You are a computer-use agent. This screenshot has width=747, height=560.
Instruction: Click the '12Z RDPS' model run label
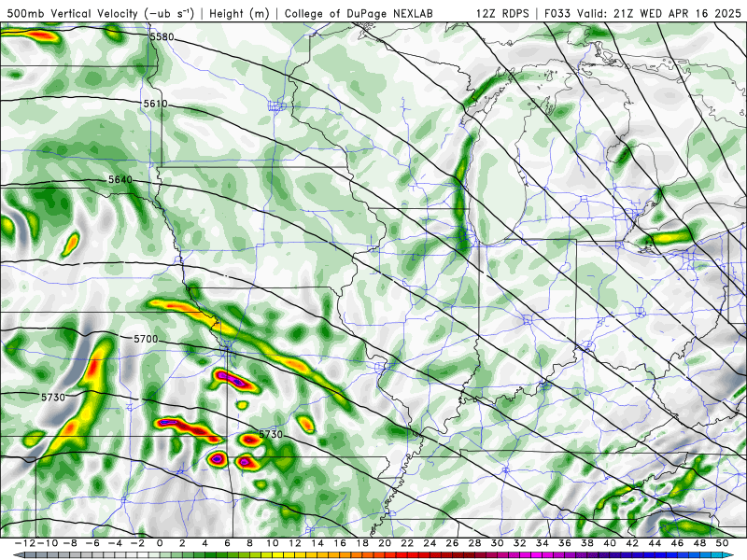pyautogui.click(x=502, y=13)
